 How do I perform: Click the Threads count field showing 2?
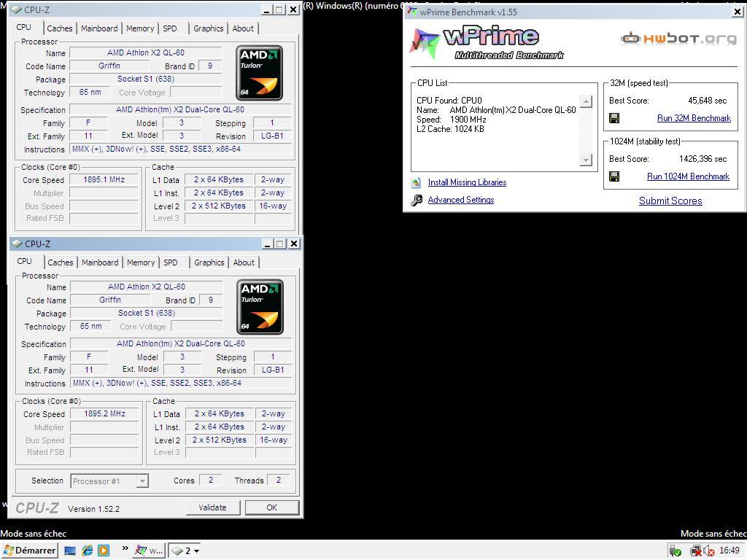coord(279,480)
